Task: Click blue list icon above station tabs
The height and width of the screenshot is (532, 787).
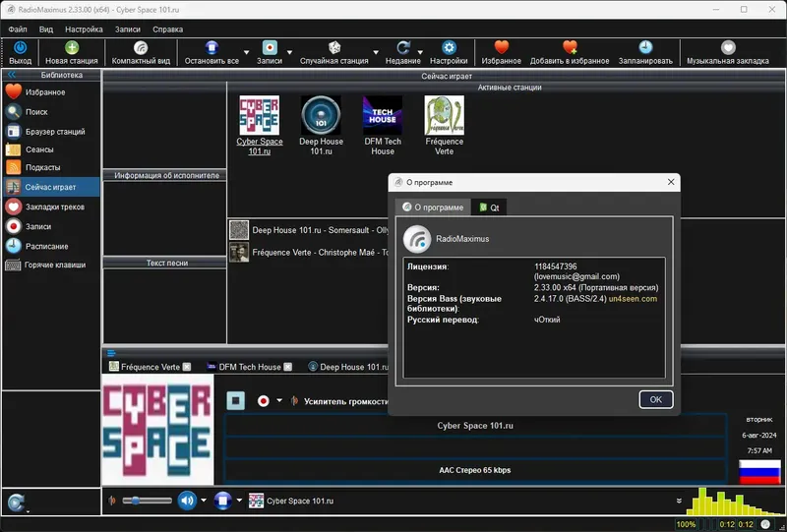Action: (x=111, y=353)
